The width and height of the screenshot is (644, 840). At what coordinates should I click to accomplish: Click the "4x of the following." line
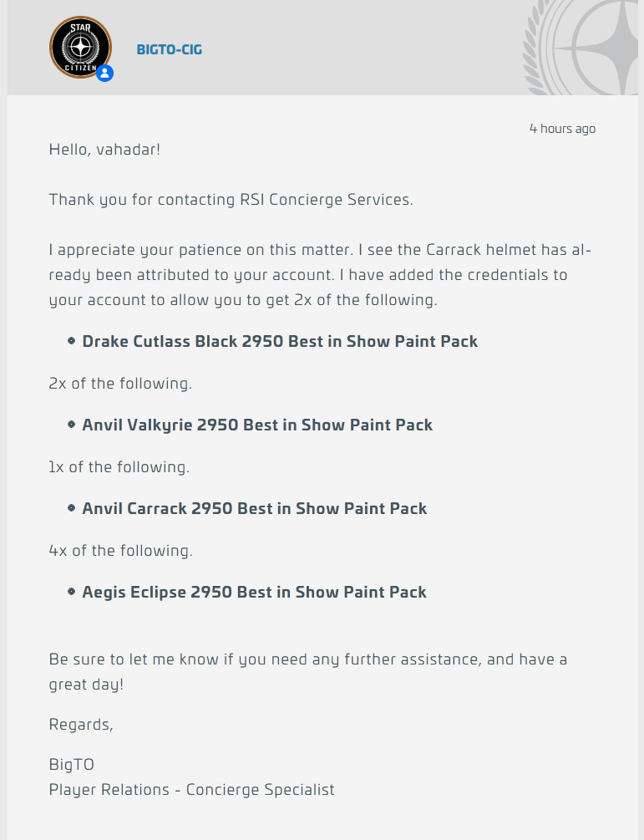click(121, 550)
